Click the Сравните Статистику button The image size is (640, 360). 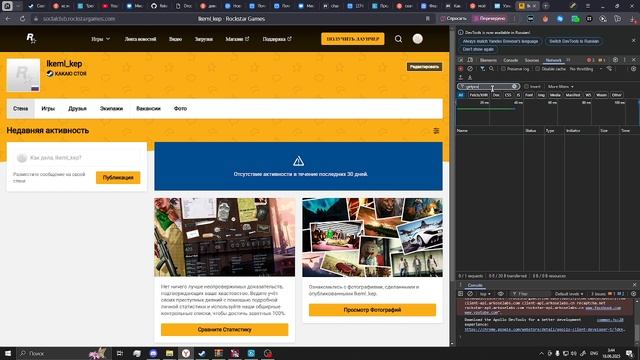coord(224,329)
